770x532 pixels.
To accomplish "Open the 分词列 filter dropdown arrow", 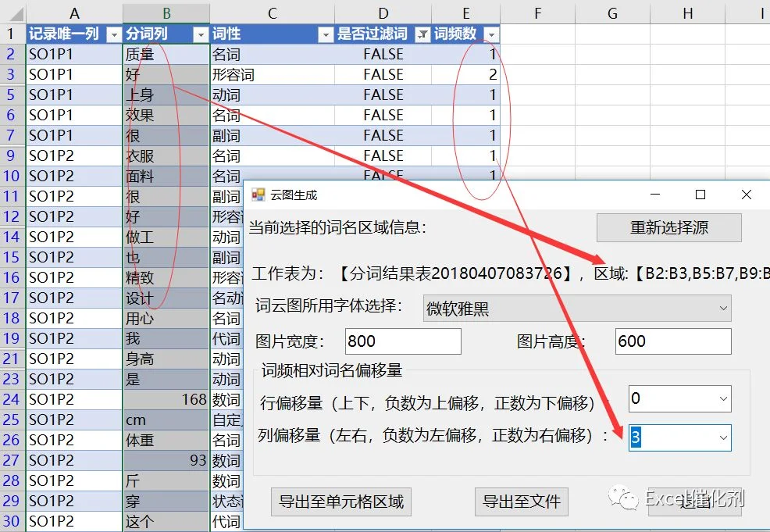I will [x=201, y=34].
